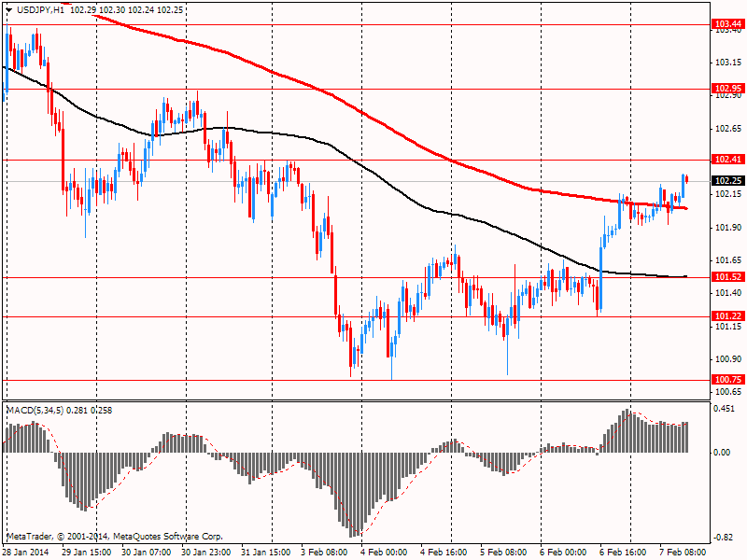Click the 0.451 MACD scale value

tap(725, 409)
